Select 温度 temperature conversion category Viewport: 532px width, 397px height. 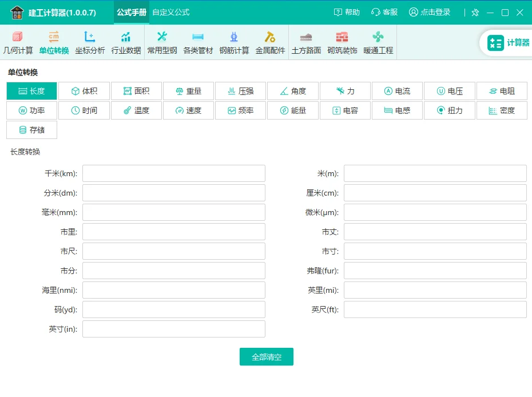(x=136, y=110)
